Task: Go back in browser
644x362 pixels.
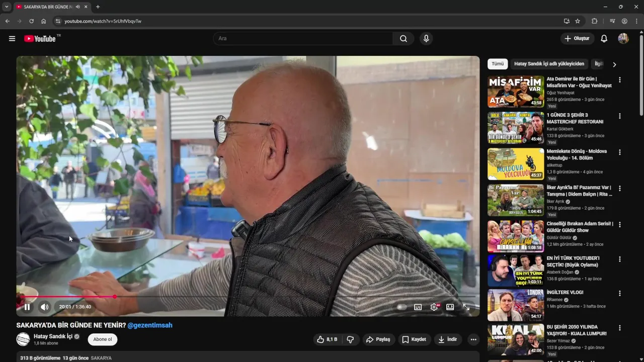Action: (x=7, y=21)
